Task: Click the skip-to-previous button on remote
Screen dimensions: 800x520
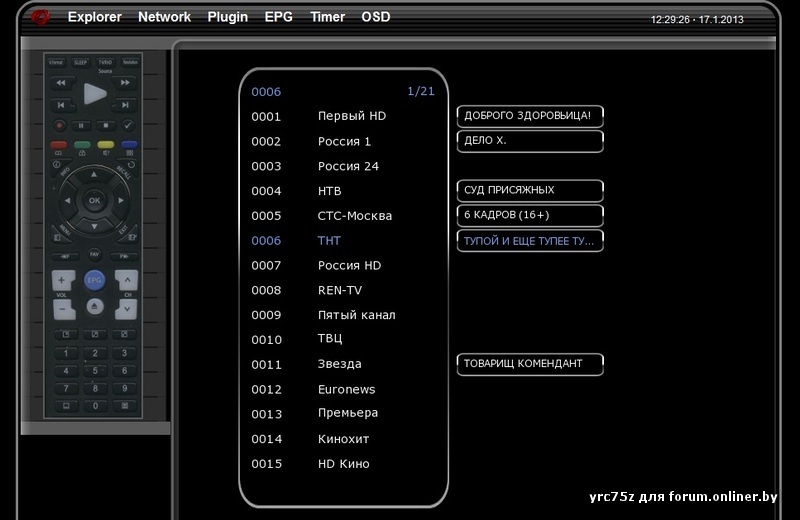Action: pyautogui.click(x=61, y=105)
